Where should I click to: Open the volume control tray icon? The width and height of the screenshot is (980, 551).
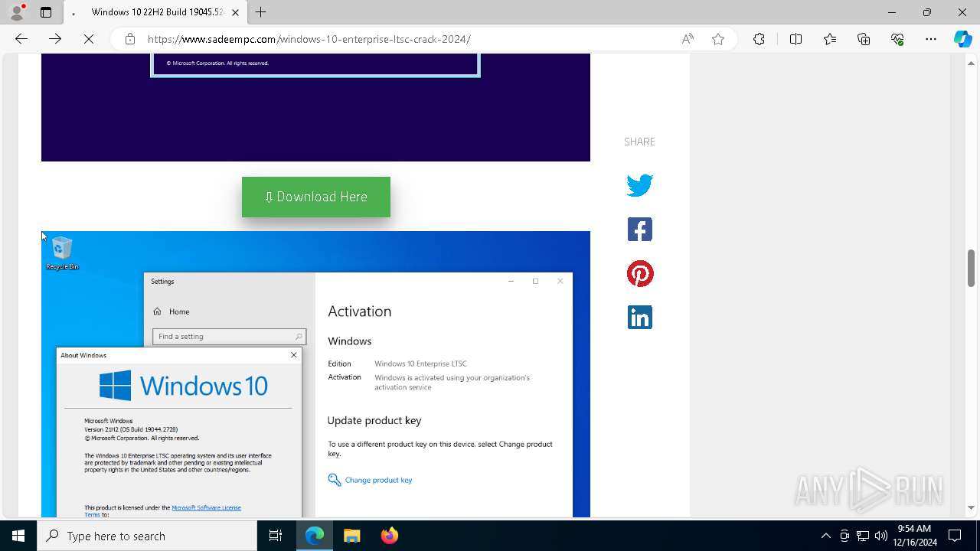(881, 536)
